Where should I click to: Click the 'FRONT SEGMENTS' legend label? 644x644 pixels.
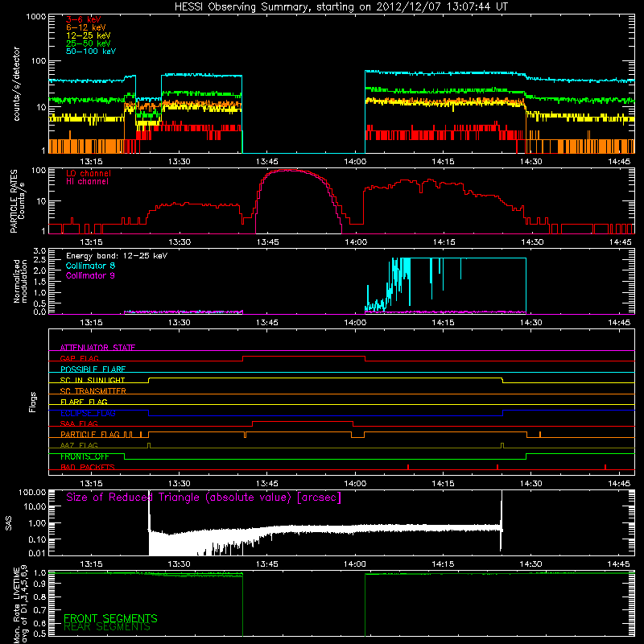pyautogui.click(x=110, y=618)
